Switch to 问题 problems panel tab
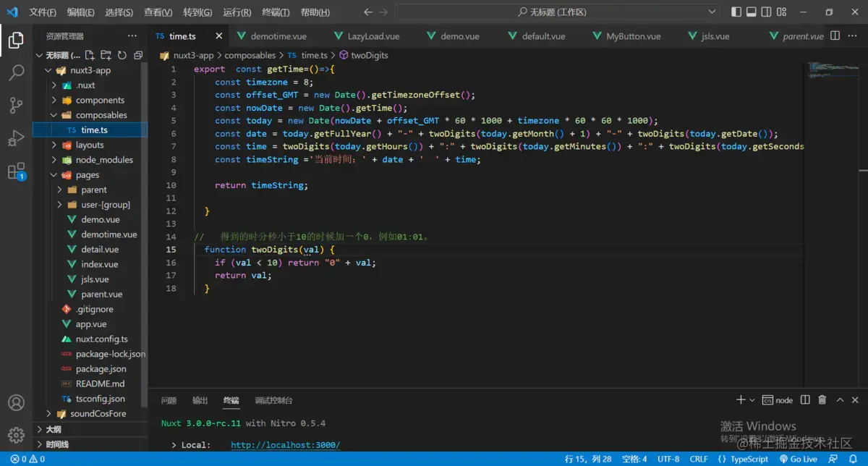 point(169,400)
